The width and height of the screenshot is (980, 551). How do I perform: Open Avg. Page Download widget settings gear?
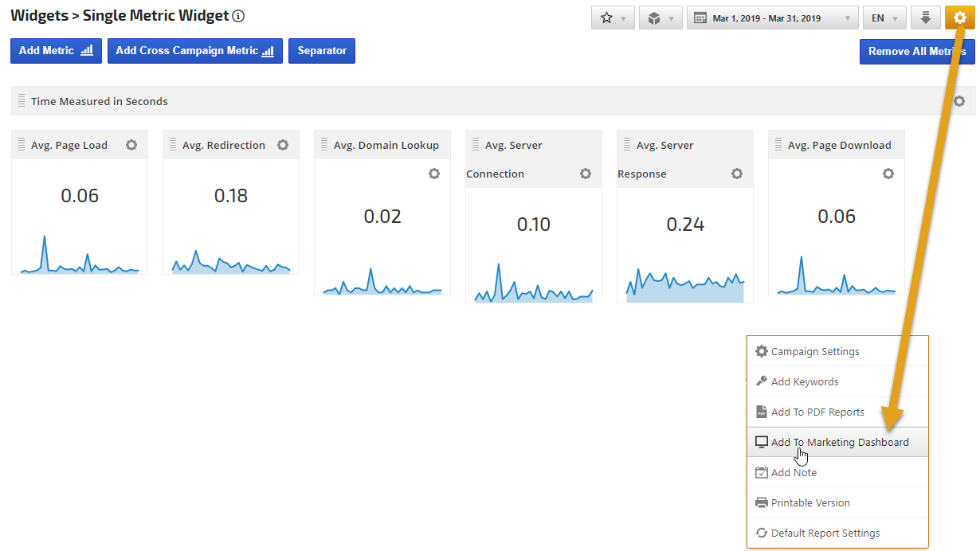point(888,174)
